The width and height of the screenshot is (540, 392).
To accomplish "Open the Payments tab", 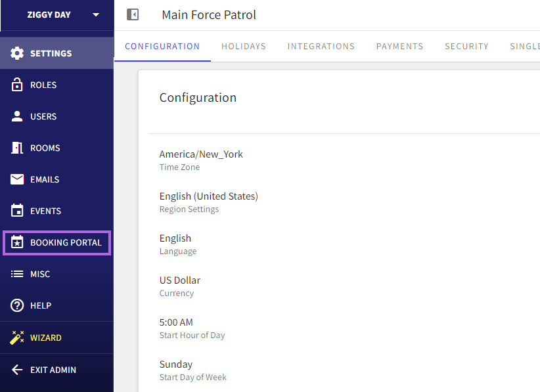I will pyautogui.click(x=399, y=46).
